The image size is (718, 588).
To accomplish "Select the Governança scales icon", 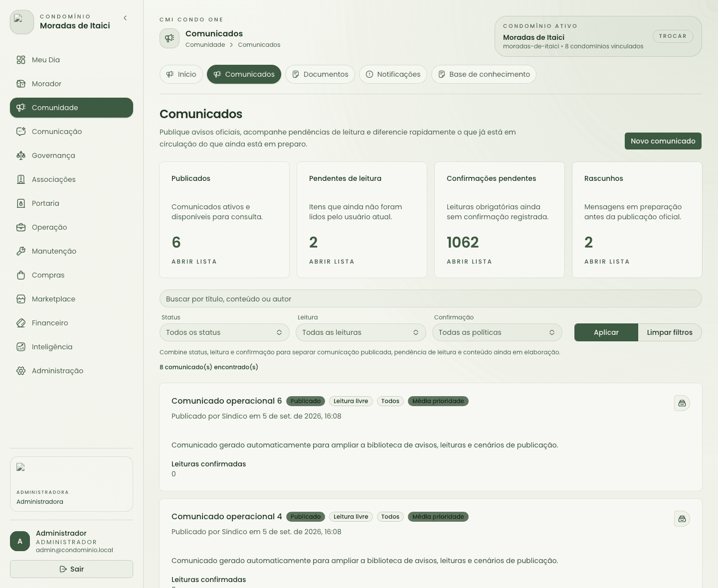I will (21, 155).
